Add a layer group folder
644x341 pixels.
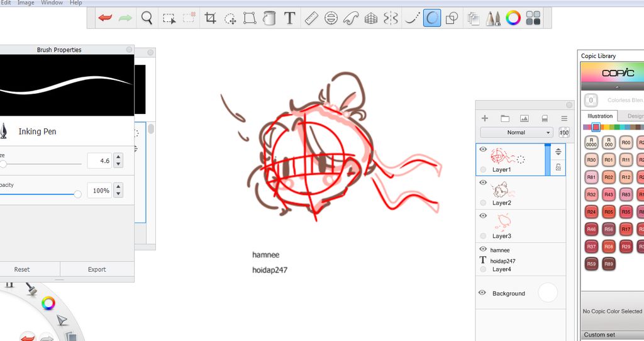click(x=505, y=119)
